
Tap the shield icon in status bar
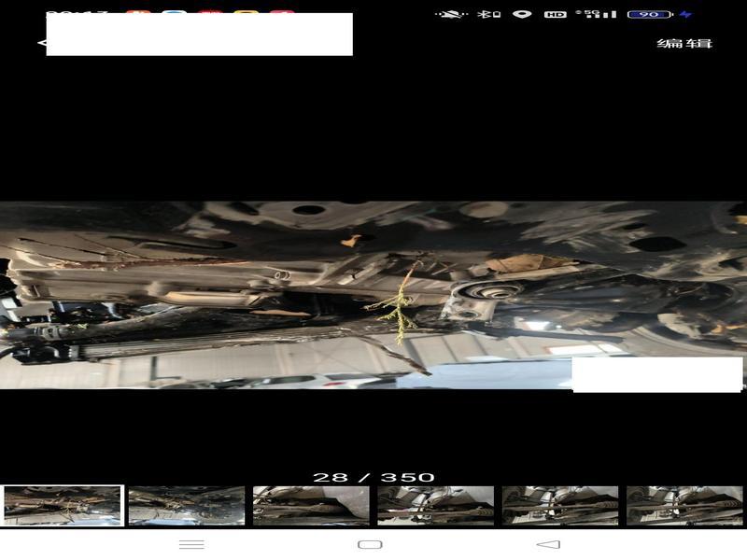[x=522, y=15]
